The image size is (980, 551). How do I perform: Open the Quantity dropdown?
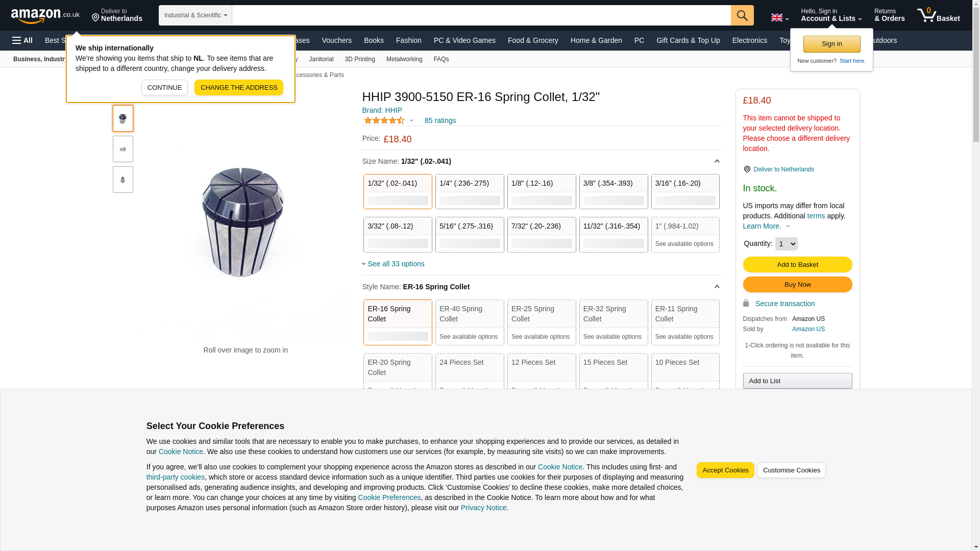coord(786,244)
